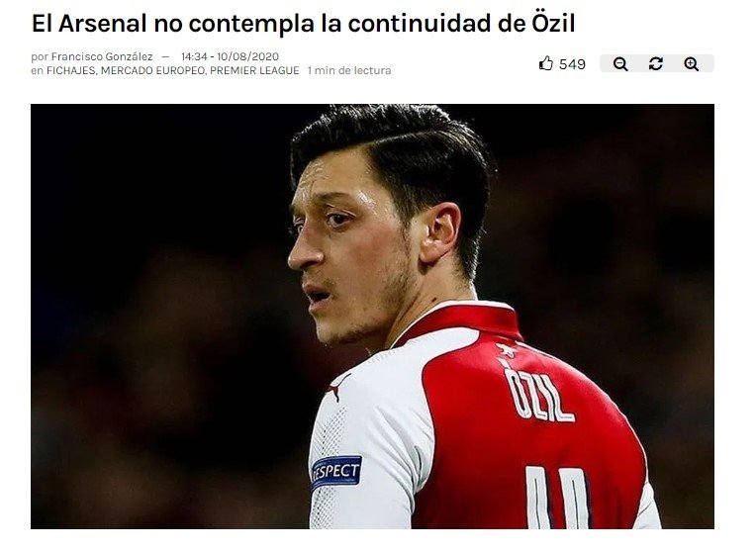
Task: Click the '1 min de lectura' label
Action: [x=349, y=70]
